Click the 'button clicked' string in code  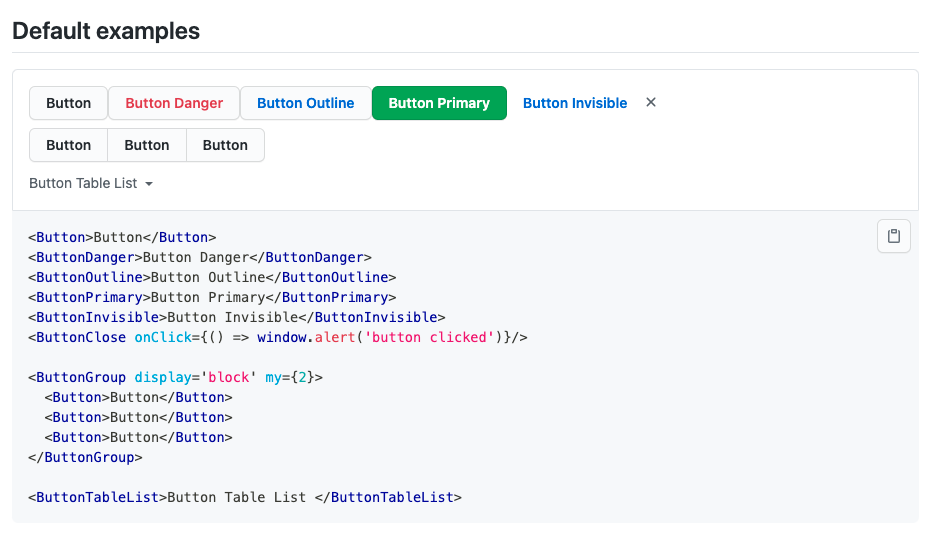click(429, 337)
